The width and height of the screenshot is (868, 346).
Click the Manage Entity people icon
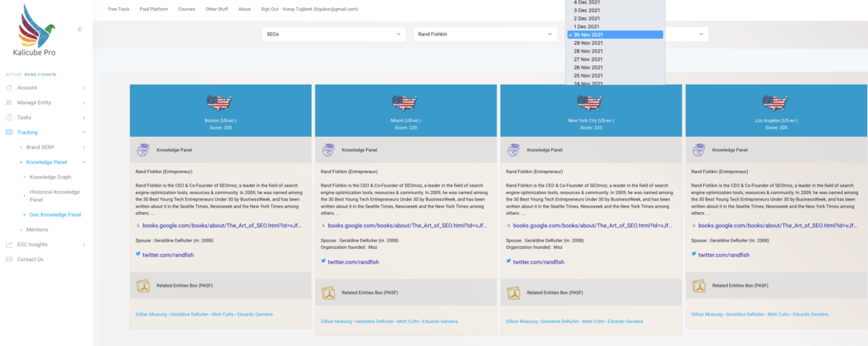9,103
